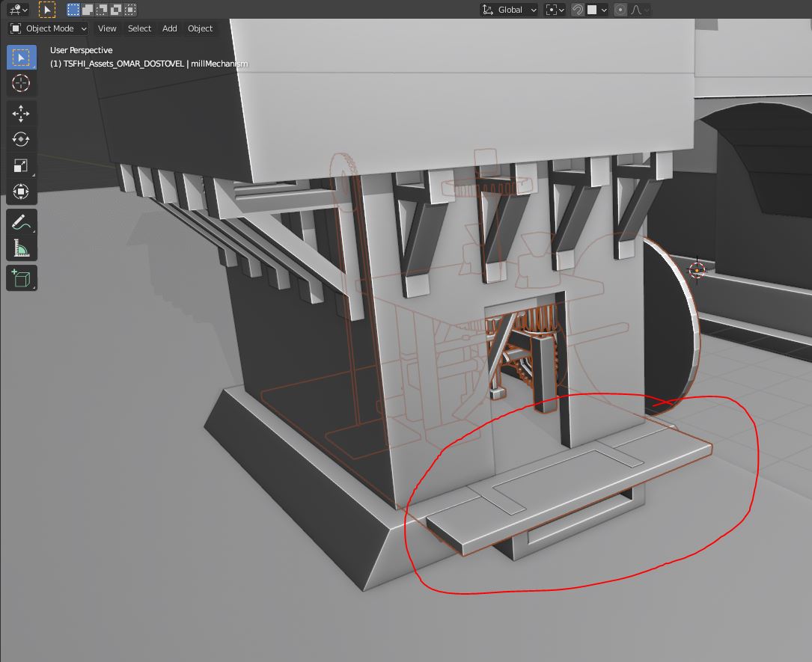Expand the pivot point dropdown
This screenshot has width=812, height=662.
click(555, 10)
